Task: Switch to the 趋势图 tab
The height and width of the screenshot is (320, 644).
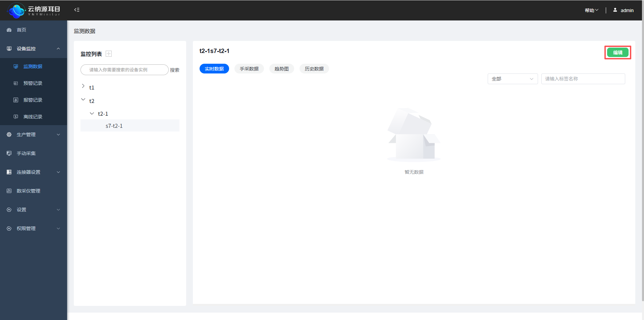Action: click(281, 69)
